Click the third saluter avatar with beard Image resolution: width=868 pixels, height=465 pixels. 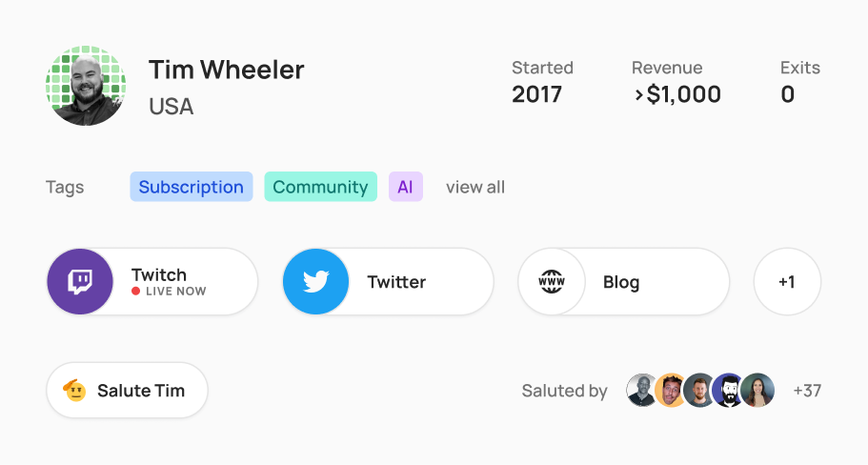point(699,391)
